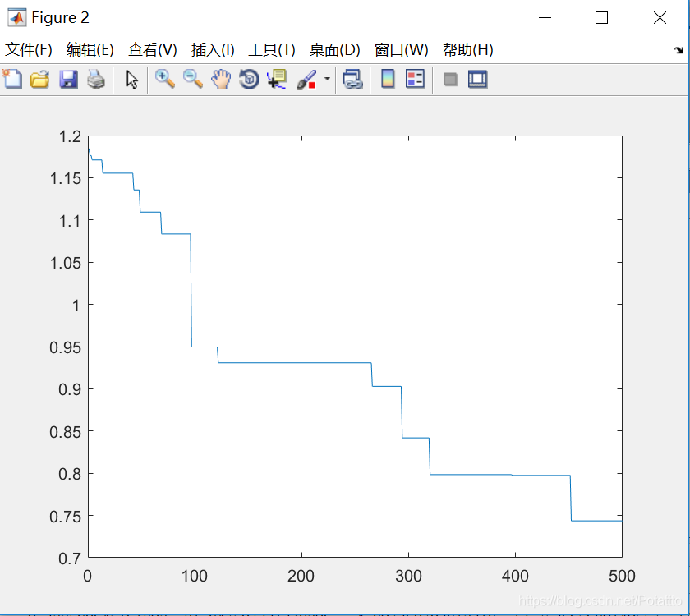Click the New Figure icon
Image resolution: width=690 pixels, height=616 pixels.
click(x=12, y=79)
